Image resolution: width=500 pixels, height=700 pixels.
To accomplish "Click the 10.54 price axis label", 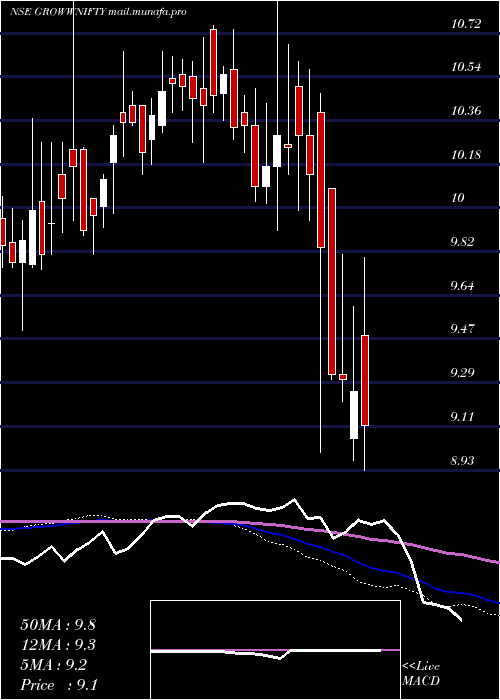I will coord(466,67).
